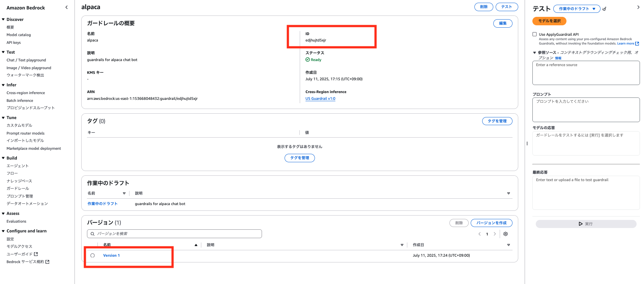Click the clear test broom icon
Screen dimensions: 644x284
point(604,9)
